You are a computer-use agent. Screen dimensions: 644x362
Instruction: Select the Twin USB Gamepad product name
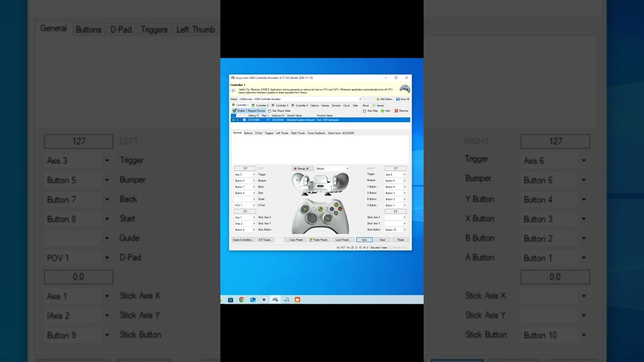click(328, 120)
